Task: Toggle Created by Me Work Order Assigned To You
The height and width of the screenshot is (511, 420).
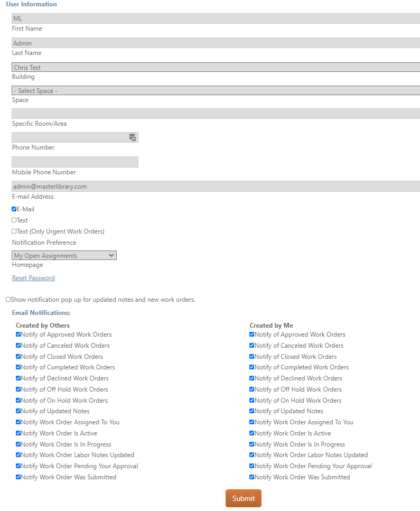Action: (x=252, y=422)
